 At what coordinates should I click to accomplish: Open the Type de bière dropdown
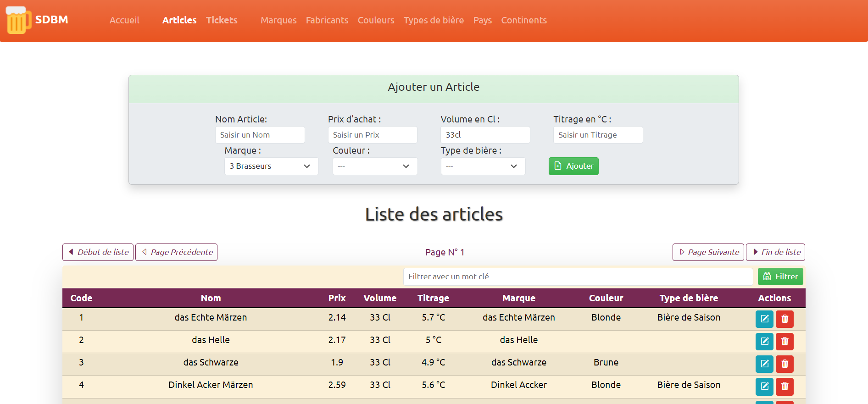[483, 166]
